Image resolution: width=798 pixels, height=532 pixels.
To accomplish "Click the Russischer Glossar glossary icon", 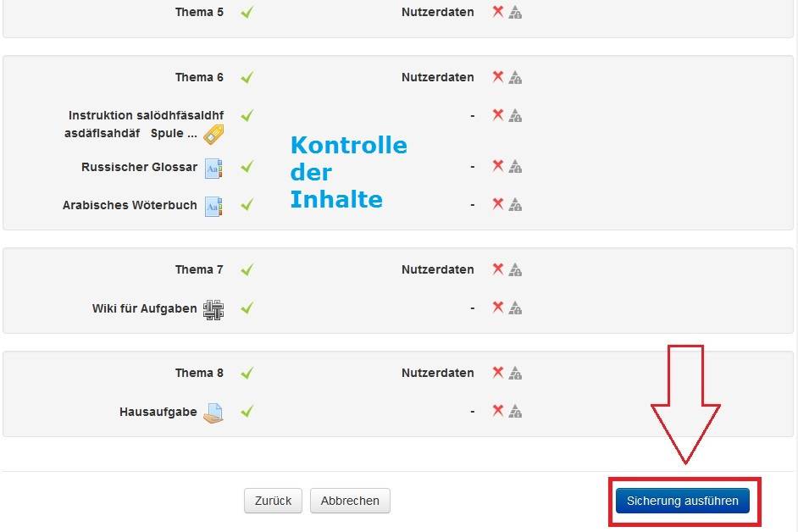I will point(213,168).
